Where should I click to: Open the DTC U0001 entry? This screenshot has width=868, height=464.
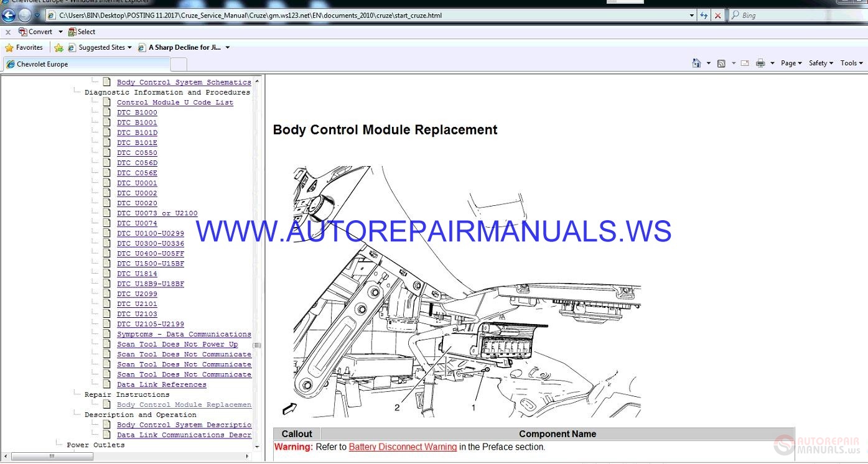coord(137,183)
